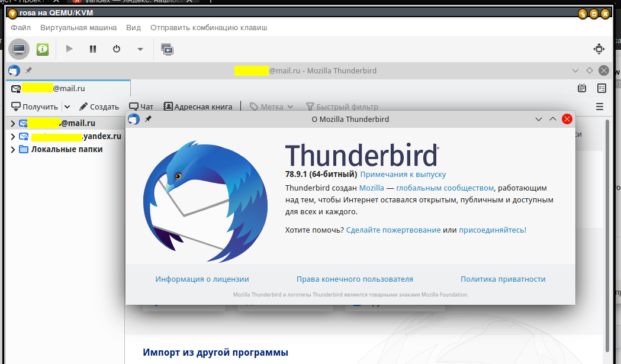Open Отправить комбинацию клавиш menu
Screen dimensions: 621x364
[x=209, y=28]
